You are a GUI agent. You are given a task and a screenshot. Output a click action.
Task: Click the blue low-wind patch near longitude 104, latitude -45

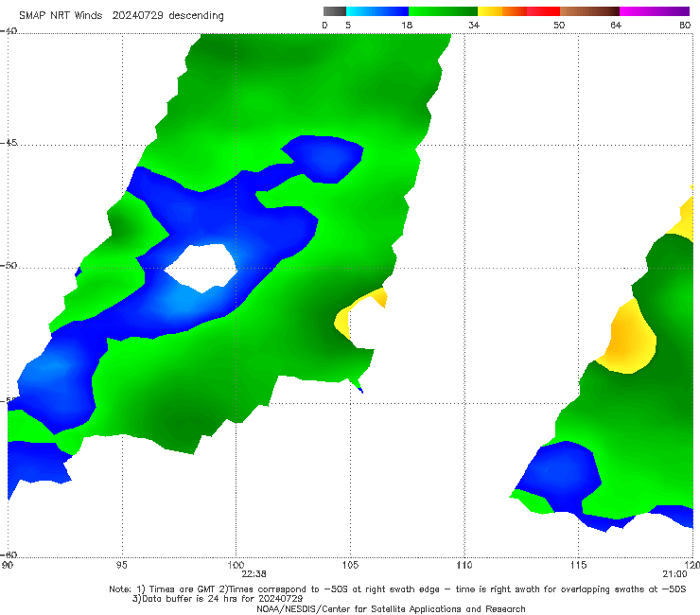tap(328, 159)
